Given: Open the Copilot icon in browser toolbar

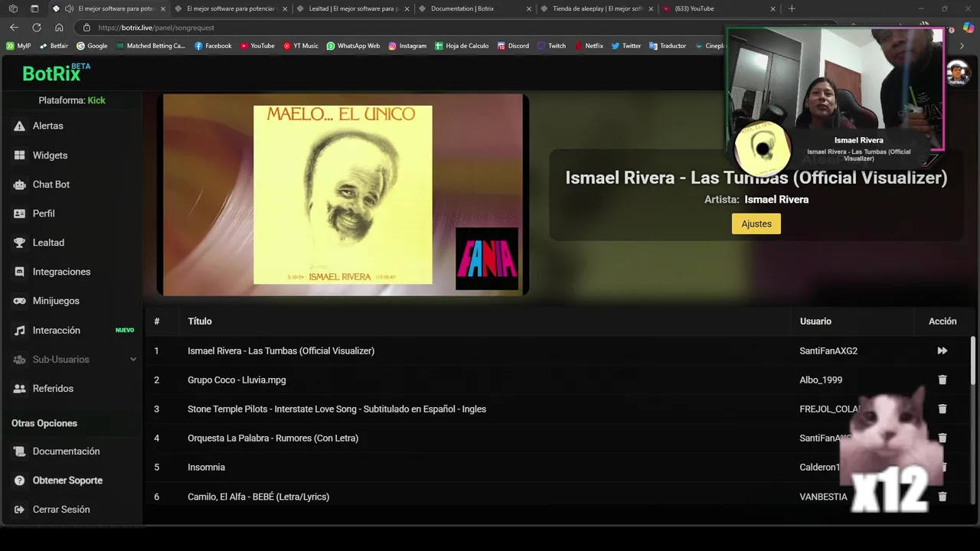Looking at the screenshot, I should (x=968, y=28).
